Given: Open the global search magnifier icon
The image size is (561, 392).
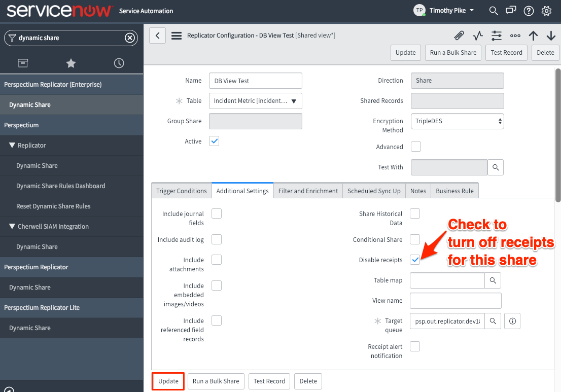Looking at the screenshot, I should pyautogui.click(x=494, y=11).
